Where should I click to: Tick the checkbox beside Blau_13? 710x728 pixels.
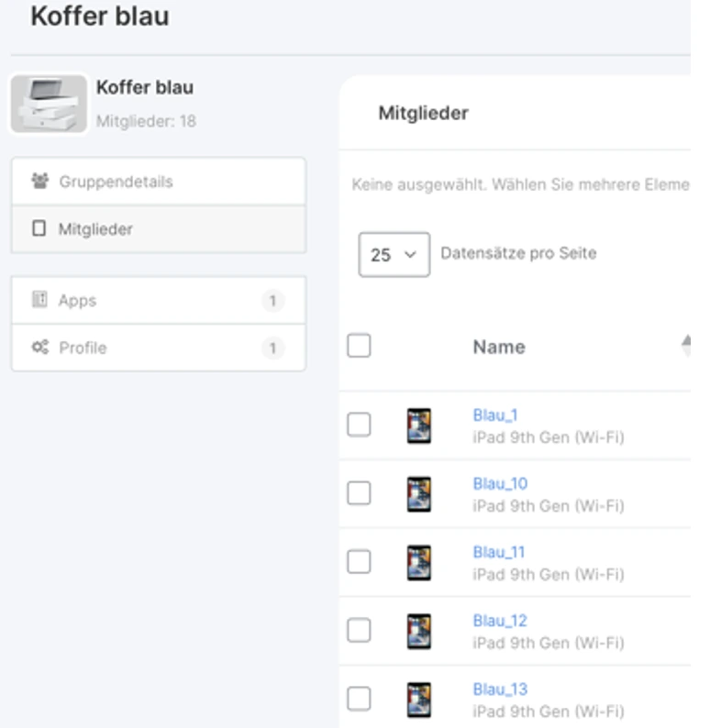pos(359,699)
